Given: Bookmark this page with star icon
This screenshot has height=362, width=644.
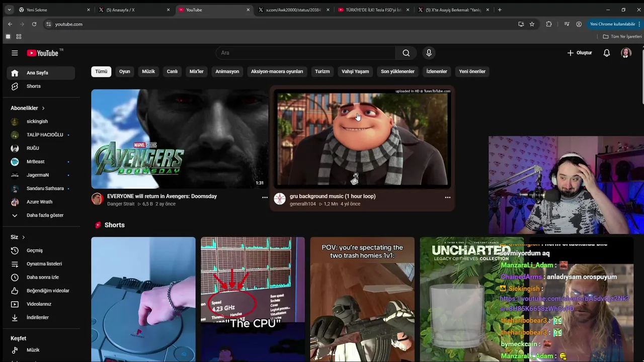Looking at the screenshot, I should (532, 24).
